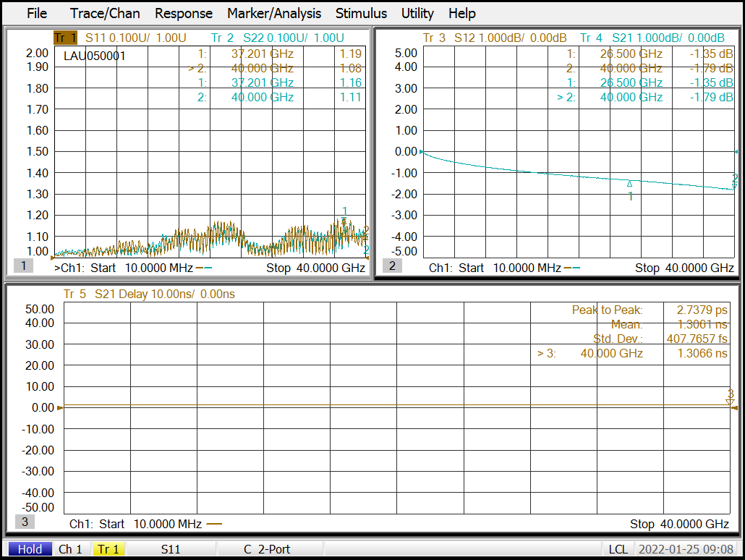745x560 pixels.
Task: Select marker 3 on the delay trace
Action: point(731,397)
